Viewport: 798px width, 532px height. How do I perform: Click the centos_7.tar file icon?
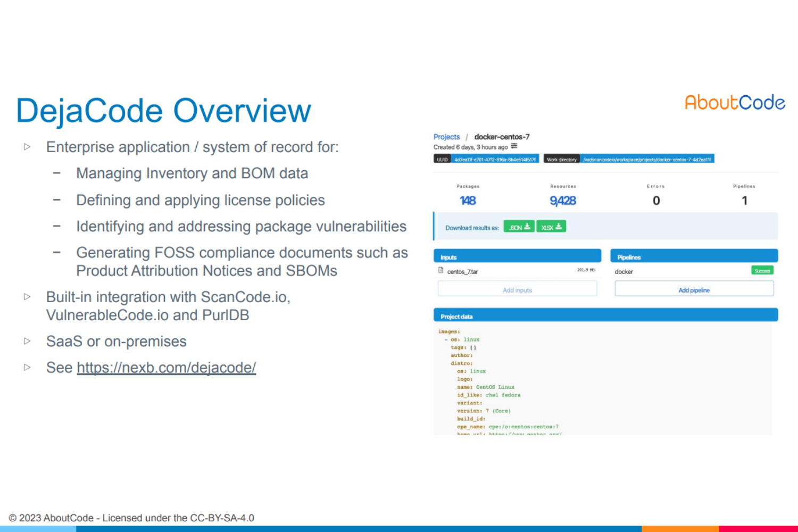tap(440, 270)
